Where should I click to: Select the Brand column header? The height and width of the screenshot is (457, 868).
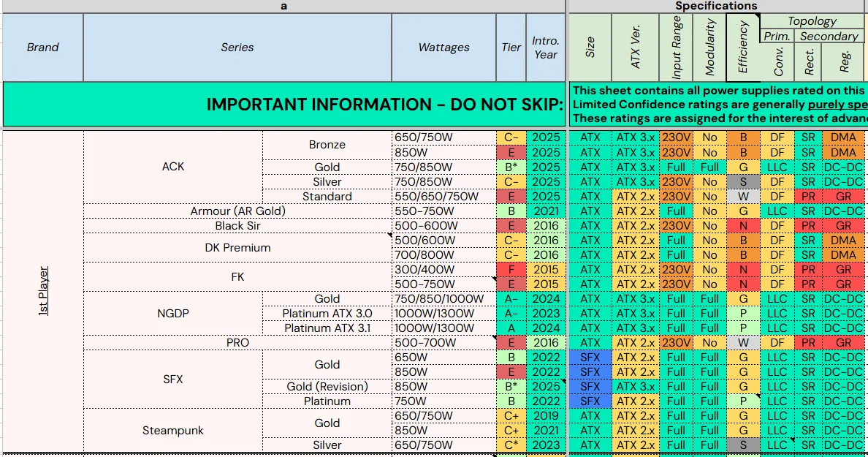click(x=42, y=48)
